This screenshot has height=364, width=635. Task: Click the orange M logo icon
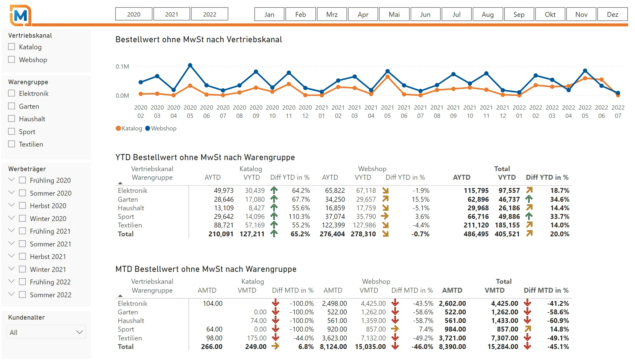21,15
